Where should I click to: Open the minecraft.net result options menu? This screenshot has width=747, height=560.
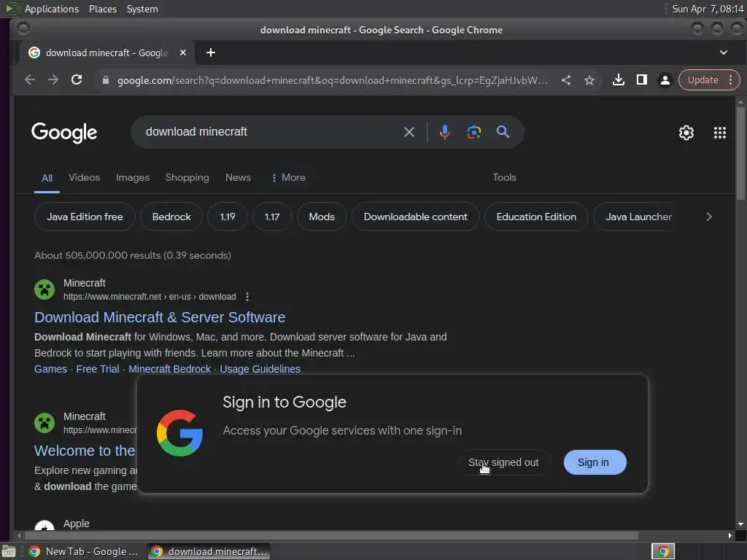tap(247, 297)
